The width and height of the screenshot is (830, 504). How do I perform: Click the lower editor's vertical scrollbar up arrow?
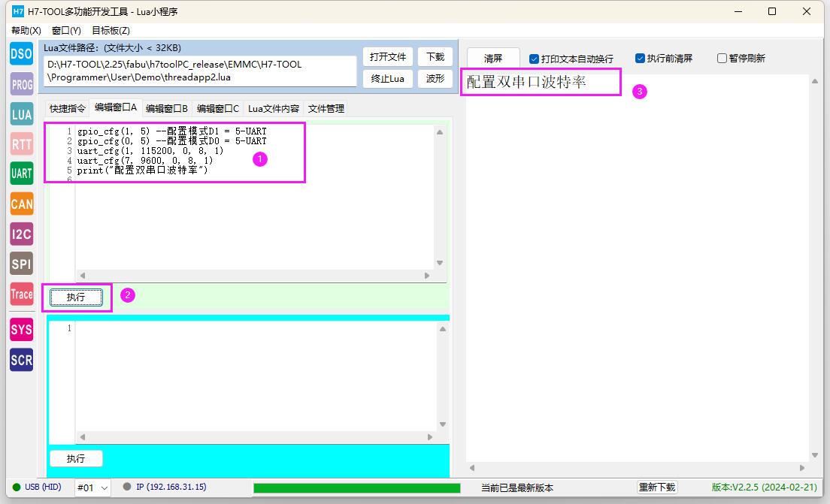point(443,329)
